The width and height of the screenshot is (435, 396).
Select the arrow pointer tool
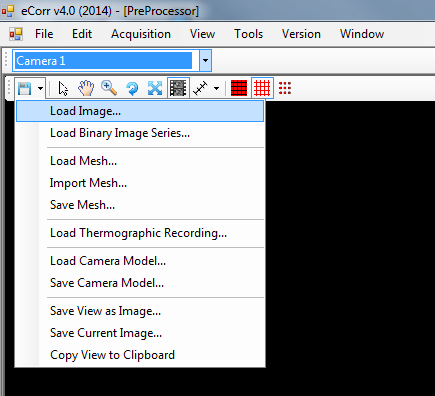63,89
